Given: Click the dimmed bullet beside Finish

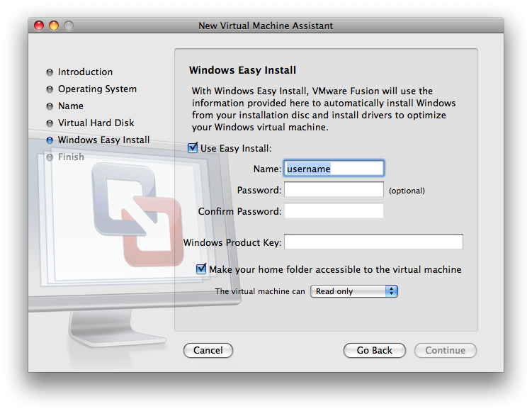Looking at the screenshot, I should [x=50, y=157].
